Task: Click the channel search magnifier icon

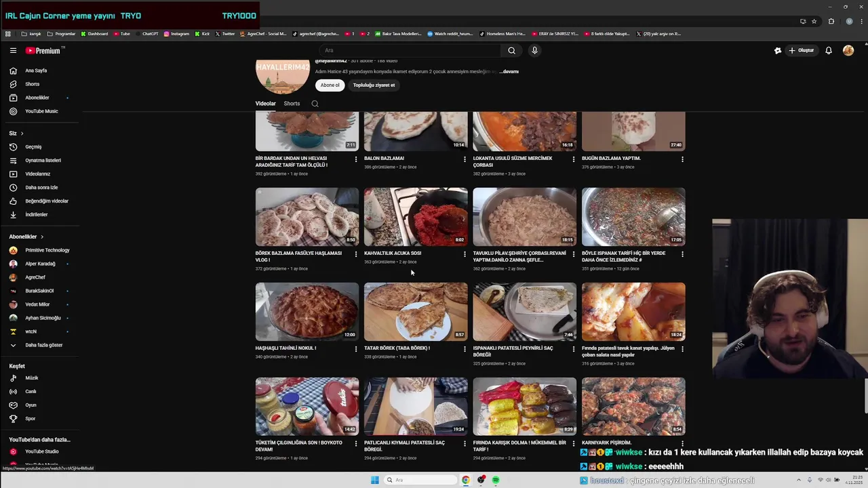Action: tap(315, 104)
